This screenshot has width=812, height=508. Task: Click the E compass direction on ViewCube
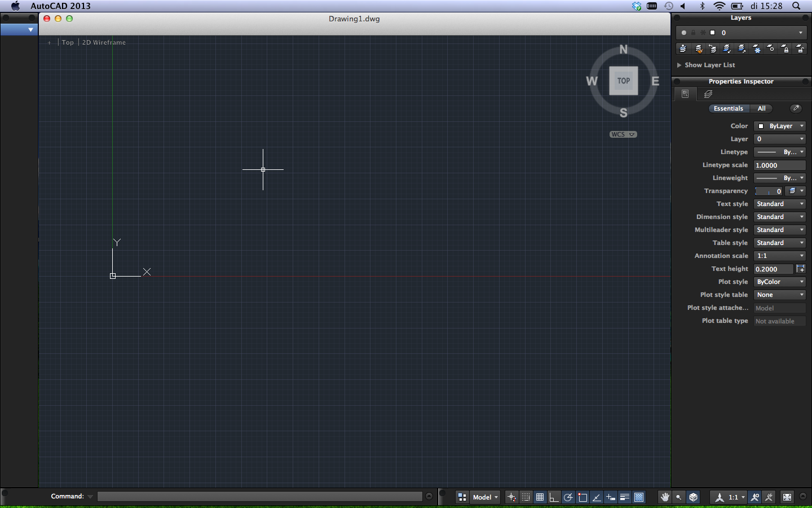[655, 81]
